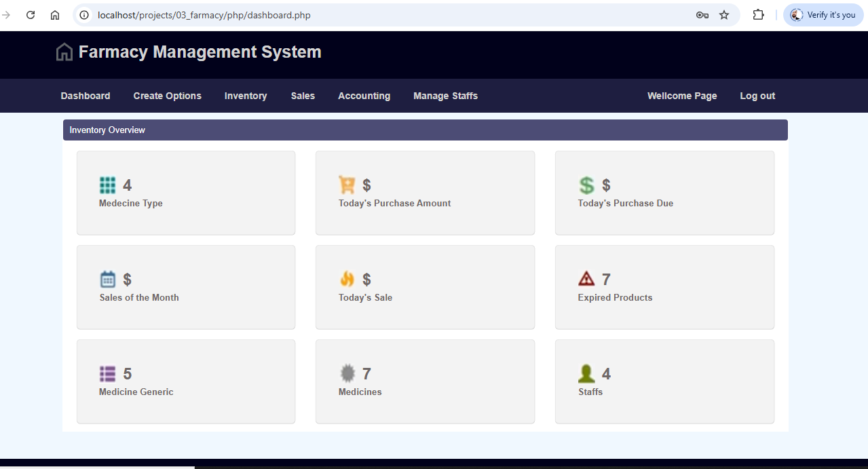Click the gray starburst Medicines icon
868x469 pixels.
(347, 373)
